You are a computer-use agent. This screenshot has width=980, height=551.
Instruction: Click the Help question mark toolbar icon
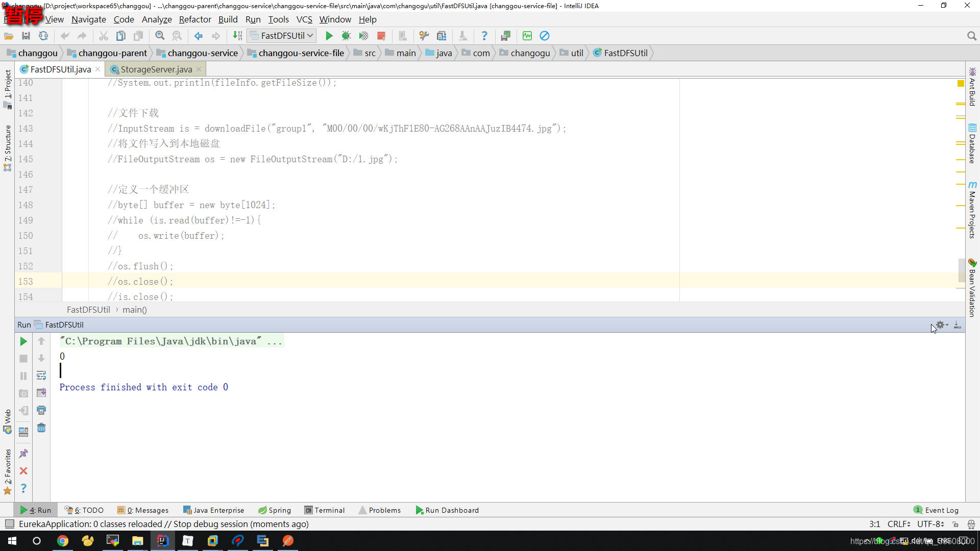[x=484, y=36]
